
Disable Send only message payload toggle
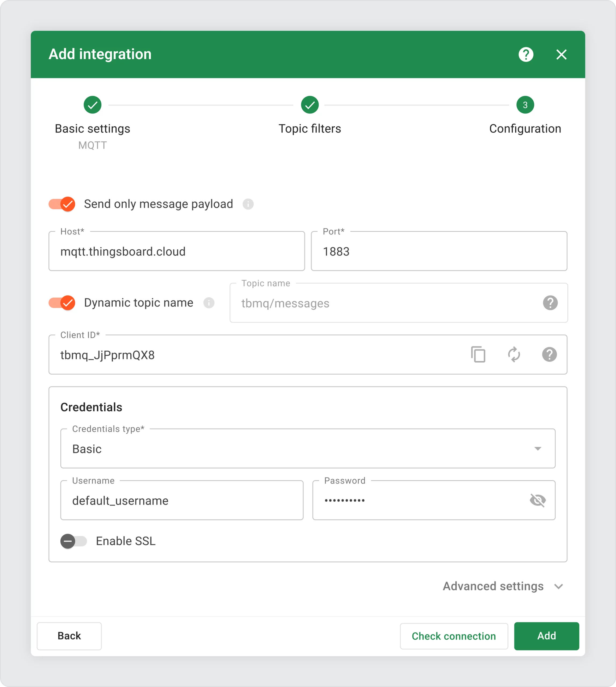pyautogui.click(x=62, y=204)
